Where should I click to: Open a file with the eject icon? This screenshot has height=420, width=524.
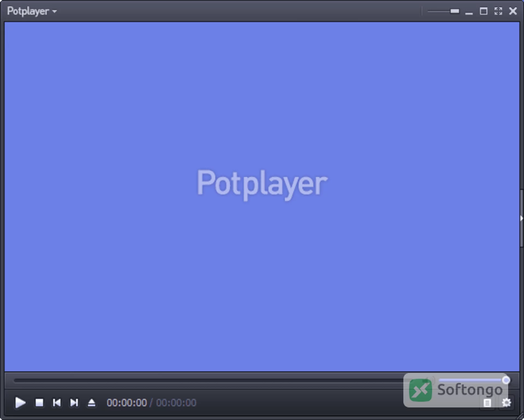pos(92,403)
